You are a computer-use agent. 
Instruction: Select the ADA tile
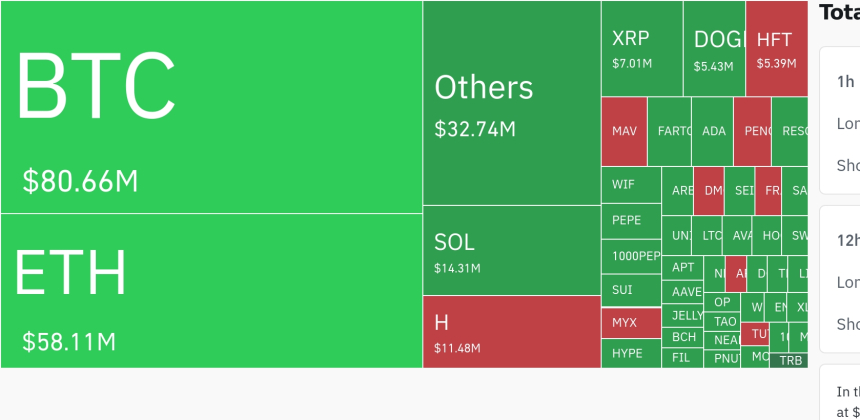(713, 131)
